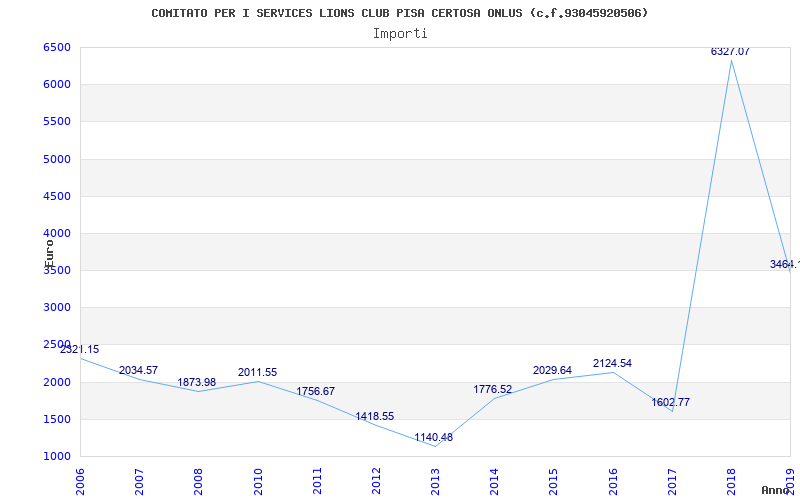Click the chart title with c.f.93045920506
Screen dimensions: 800x500
point(399,13)
